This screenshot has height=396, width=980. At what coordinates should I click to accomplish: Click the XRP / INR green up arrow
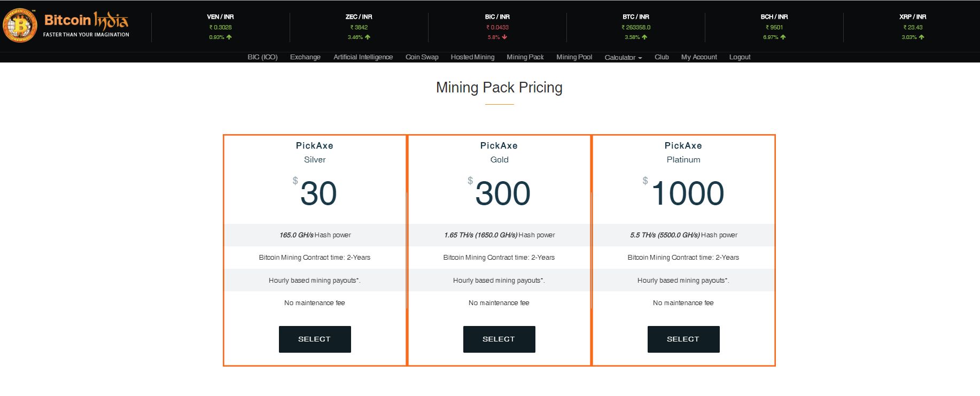921,37
